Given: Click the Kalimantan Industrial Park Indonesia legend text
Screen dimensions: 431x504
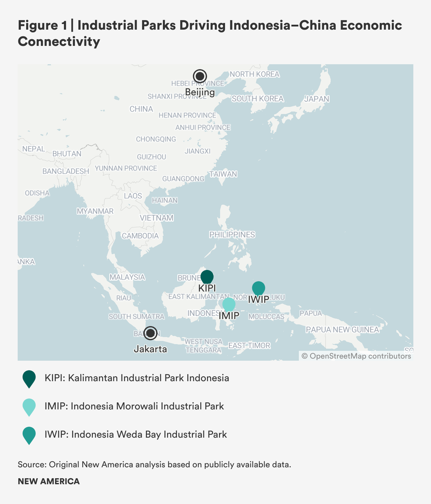Looking at the screenshot, I should pos(137,378).
